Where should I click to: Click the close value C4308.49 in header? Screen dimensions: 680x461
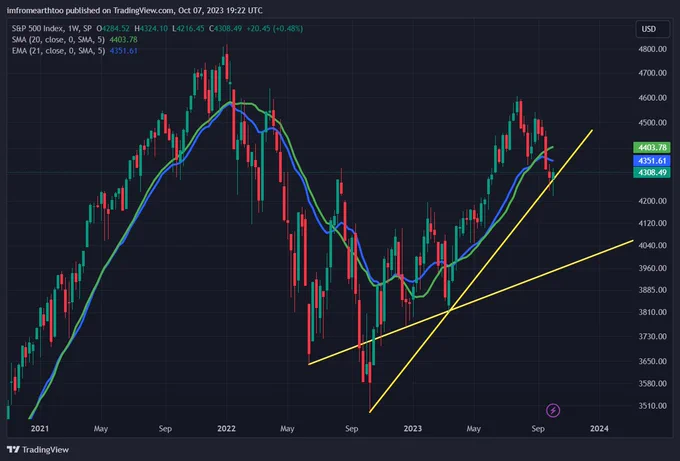(226, 29)
